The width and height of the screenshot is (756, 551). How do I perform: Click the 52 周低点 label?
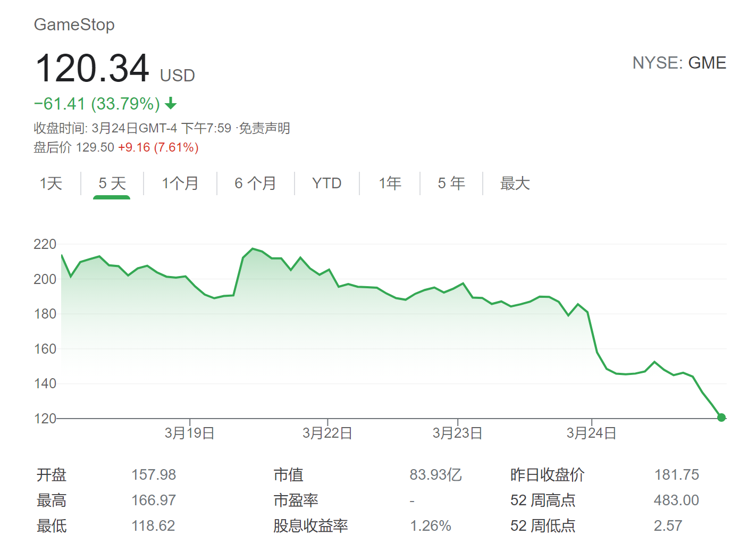pyautogui.click(x=543, y=525)
